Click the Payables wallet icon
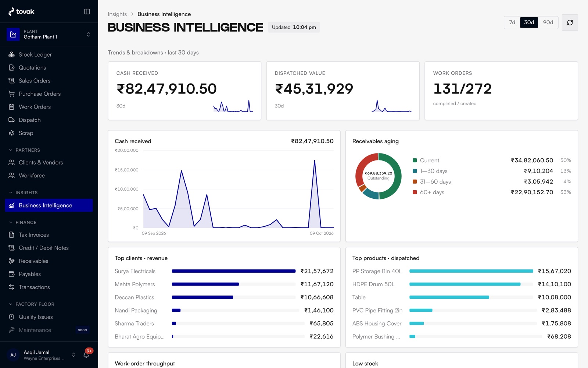Screen dimensions: 588x368 (x=12, y=274)
